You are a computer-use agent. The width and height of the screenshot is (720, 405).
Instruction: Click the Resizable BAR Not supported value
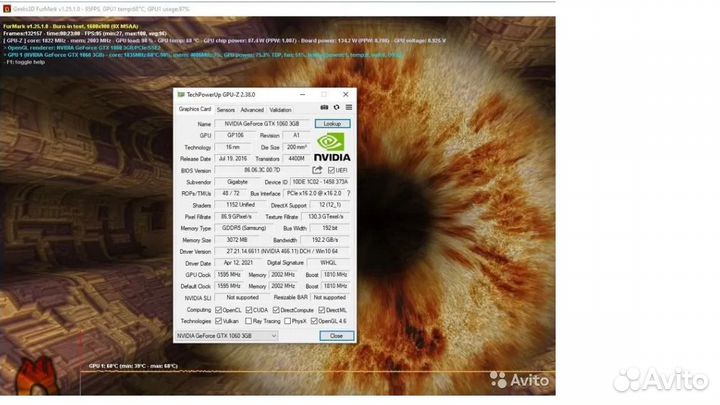(x=330, y=298)
